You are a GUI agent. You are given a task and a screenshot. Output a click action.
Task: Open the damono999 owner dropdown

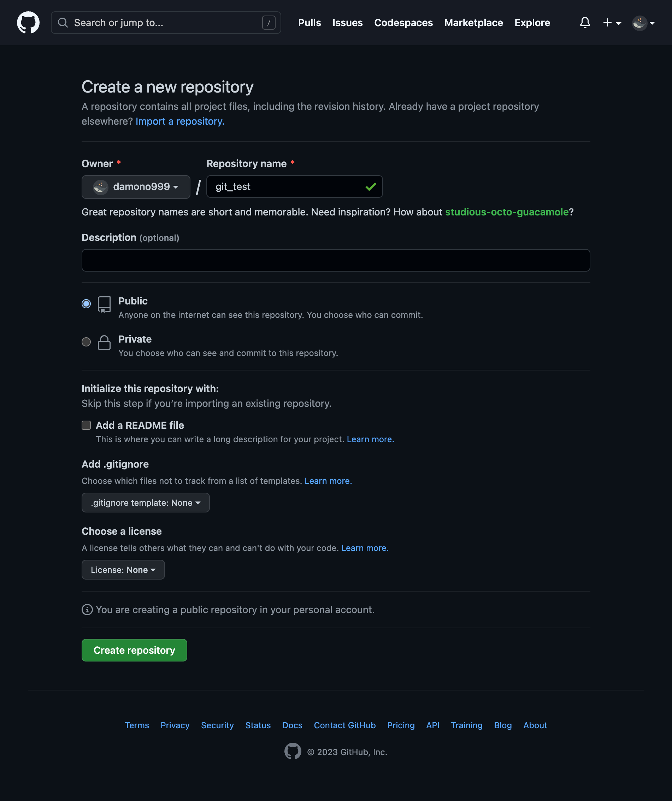(x=136, y=186)
